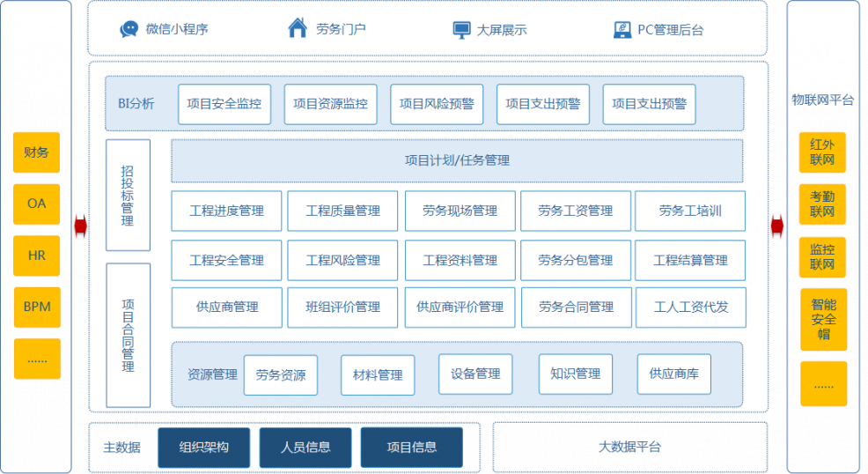
Task: Select the 项目合同管理 vertical box
Action: pyautogui.click(x=128, y=335)
